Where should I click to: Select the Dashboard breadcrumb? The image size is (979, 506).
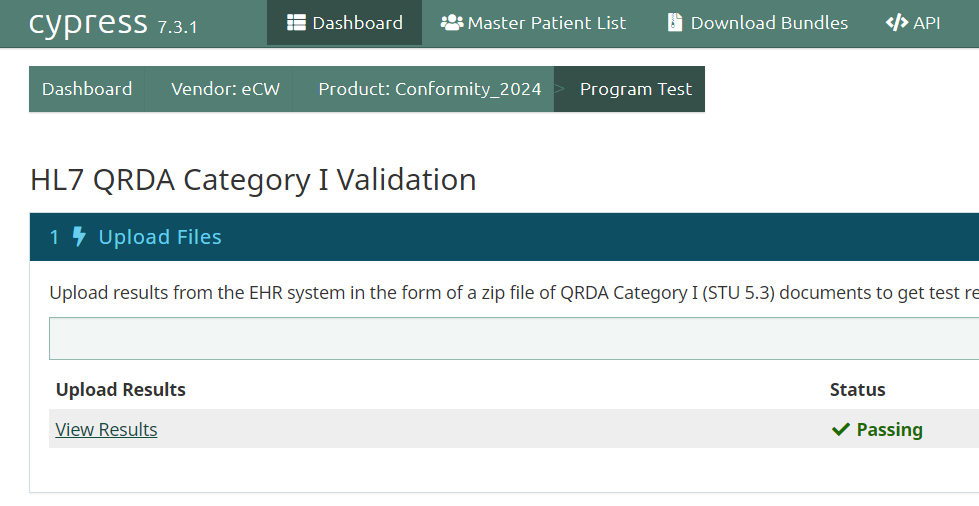click(87, 89)
